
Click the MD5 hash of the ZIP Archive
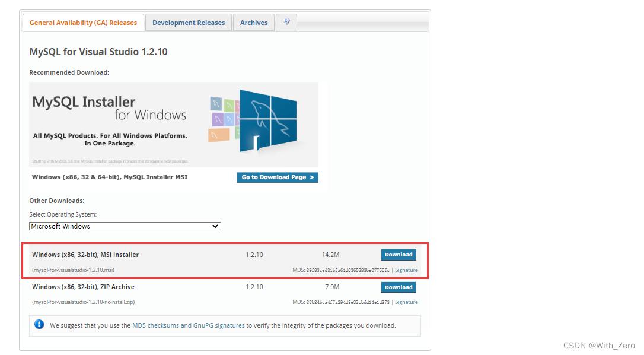pos(348,302)
